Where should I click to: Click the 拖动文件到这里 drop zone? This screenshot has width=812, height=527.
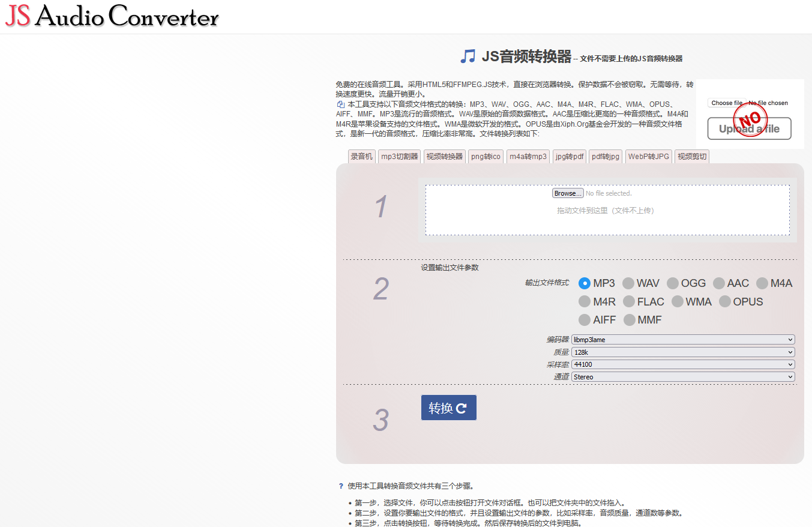pos(607,210)
